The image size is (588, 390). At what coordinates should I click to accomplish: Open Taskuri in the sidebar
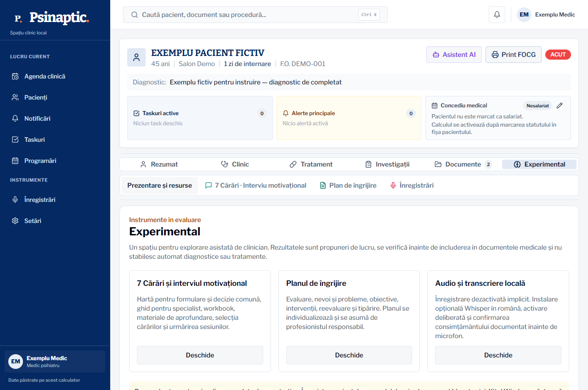[x=55, y=139]
